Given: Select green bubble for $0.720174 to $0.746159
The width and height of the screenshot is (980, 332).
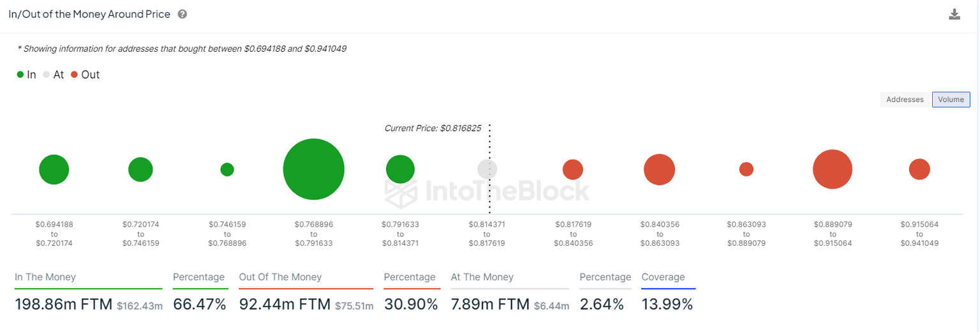Looking at the screenshot, I should point(140,169).
